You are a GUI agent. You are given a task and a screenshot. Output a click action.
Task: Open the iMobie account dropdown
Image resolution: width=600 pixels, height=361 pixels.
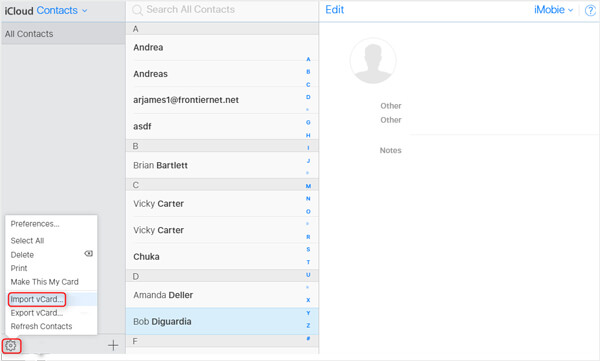553,10
